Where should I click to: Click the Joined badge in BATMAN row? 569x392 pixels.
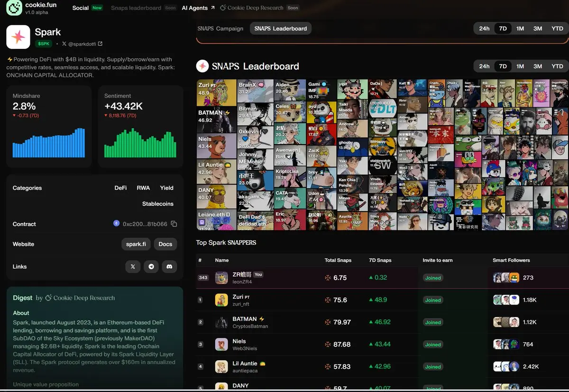[433, 322]
